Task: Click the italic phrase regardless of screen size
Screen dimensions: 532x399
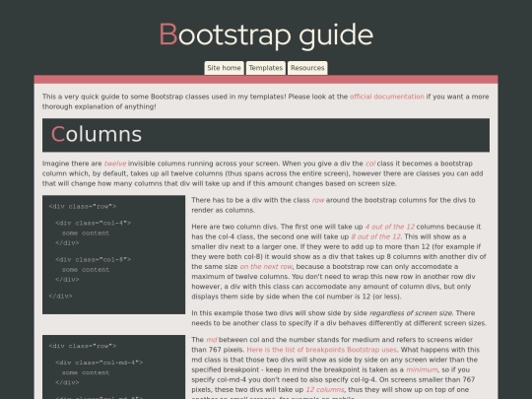Action: pyautogui.click(x=411, y=313)
